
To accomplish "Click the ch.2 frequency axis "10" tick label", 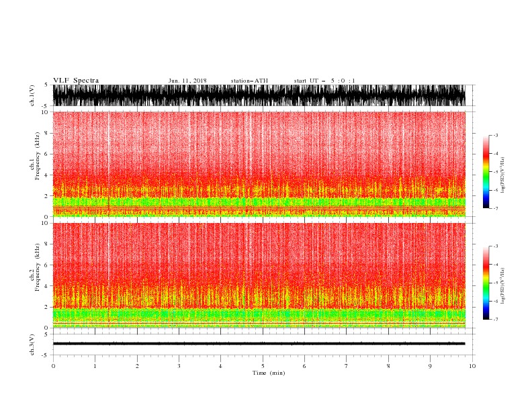I will tap(45, 223).
